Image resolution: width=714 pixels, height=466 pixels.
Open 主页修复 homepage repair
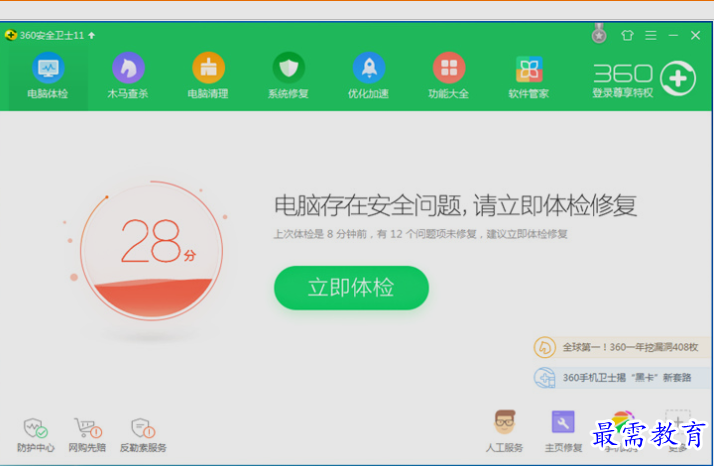(x=563, y=431)
